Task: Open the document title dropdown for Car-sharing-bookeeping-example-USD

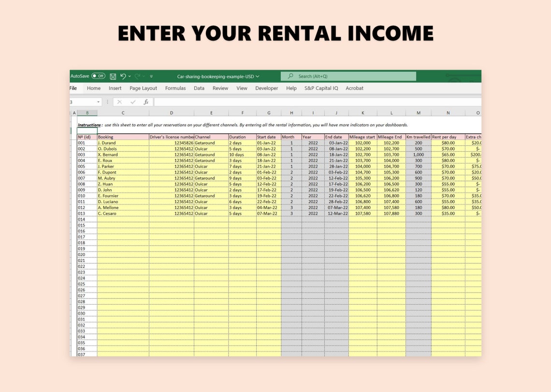Action: 258,76
